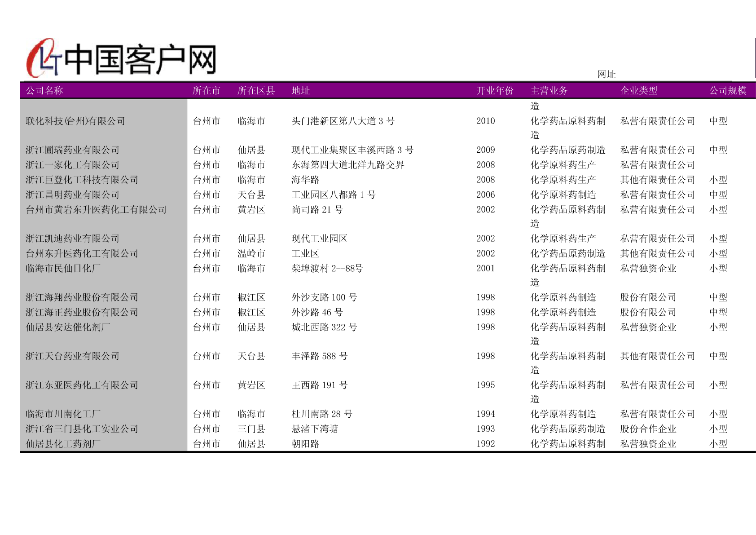This screenshot has width=756, height=535.
Task: Click the 所在区县 column header
Action: [x=256, y=91]
